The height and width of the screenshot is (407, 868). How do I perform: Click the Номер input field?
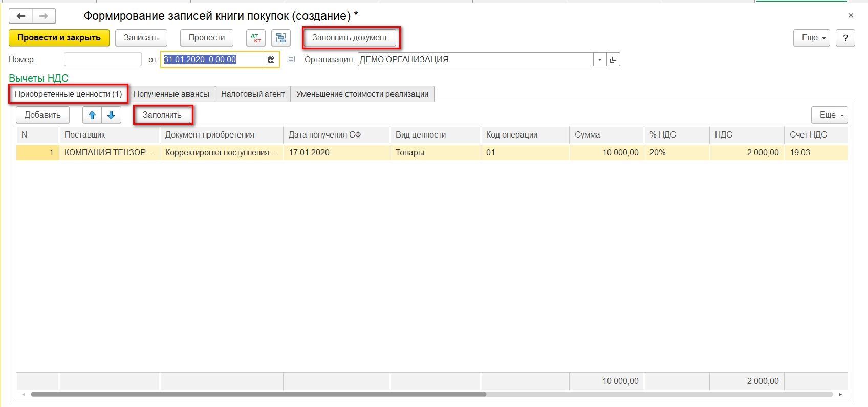[102, 60]
